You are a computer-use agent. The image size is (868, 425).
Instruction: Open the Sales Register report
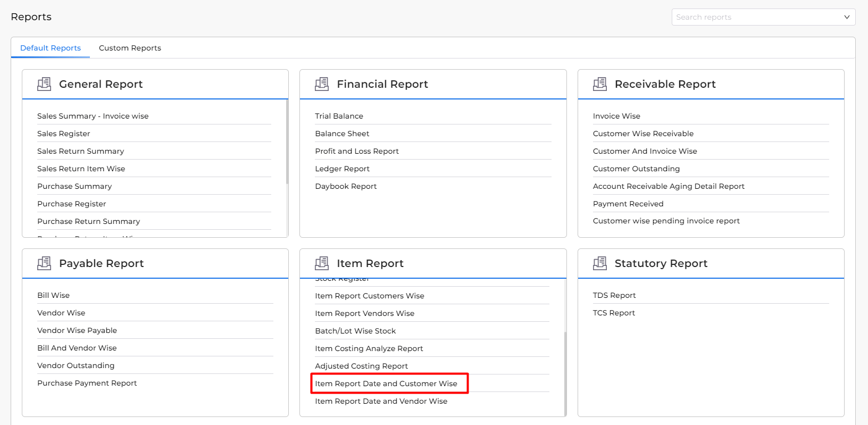click(x=64, y=134)
